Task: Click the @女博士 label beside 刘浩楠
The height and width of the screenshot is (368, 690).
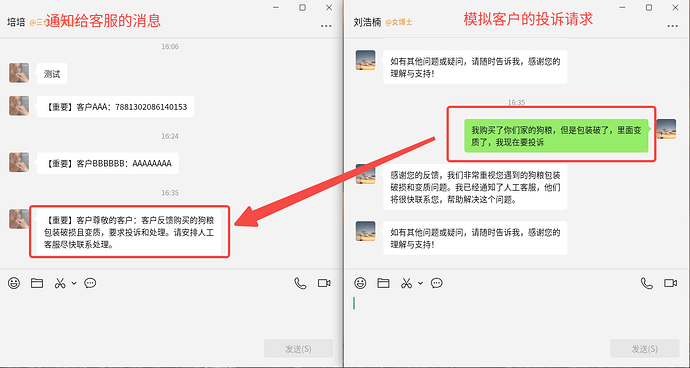Action: click(399, 22)
